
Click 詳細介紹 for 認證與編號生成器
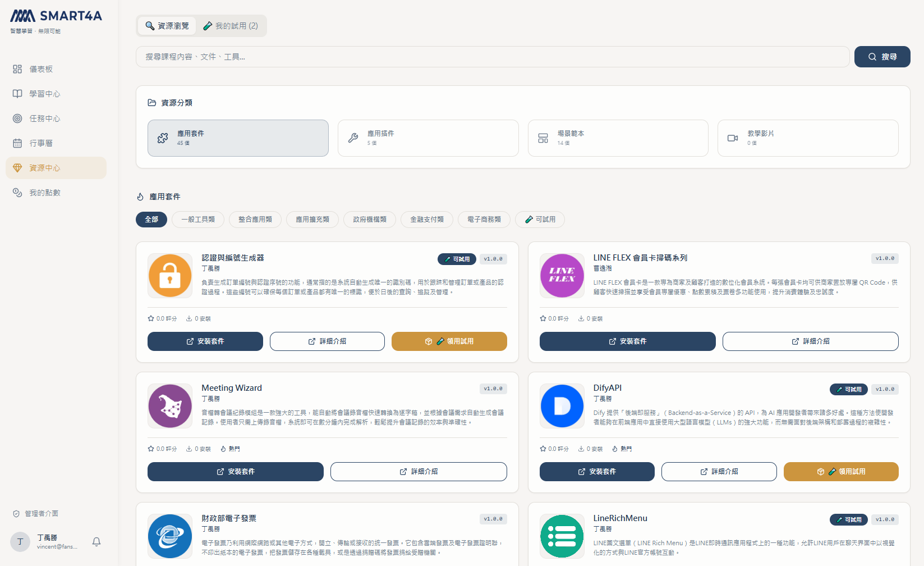327,341
